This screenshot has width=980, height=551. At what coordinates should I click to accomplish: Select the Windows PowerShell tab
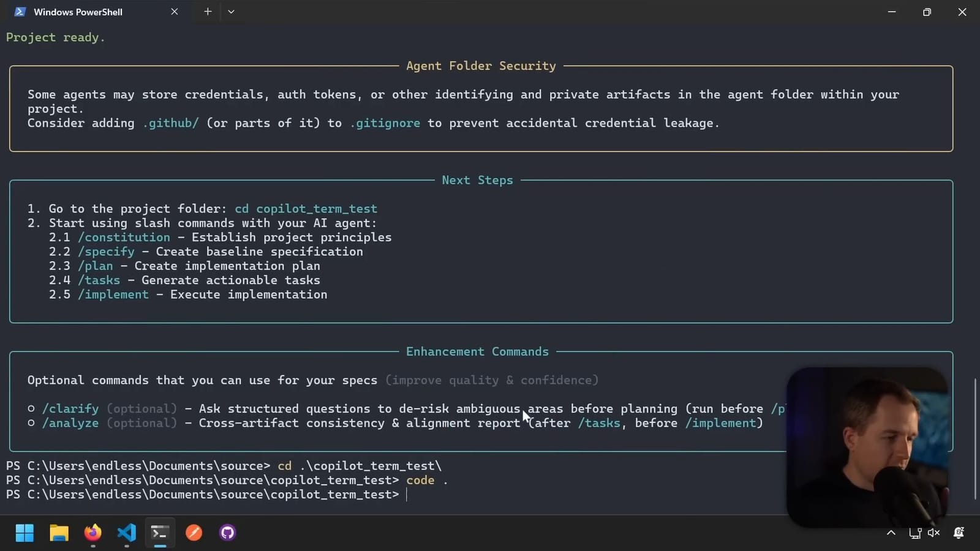pyautogui.click(x=78, y=11)
